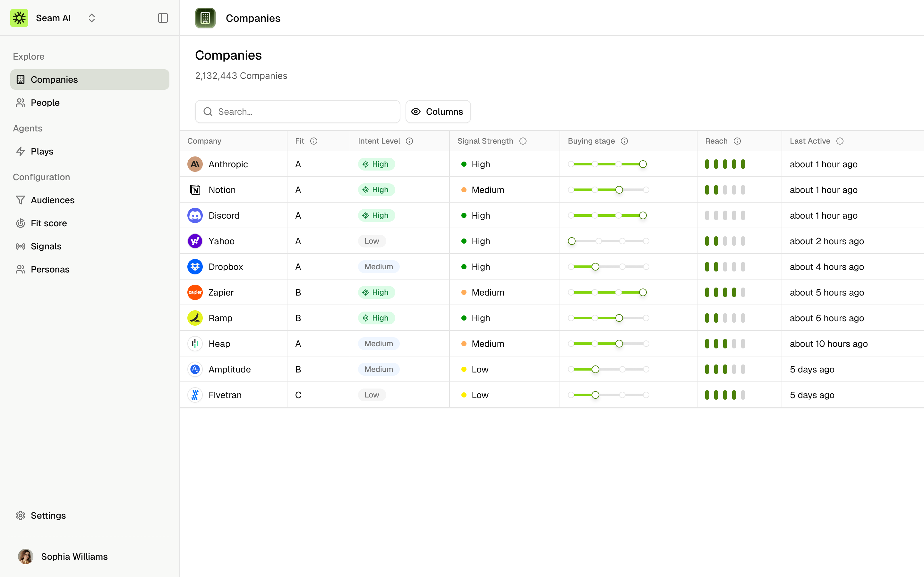Click the company Search field
This screenshot has width=924, height=577.
point(298,112)
